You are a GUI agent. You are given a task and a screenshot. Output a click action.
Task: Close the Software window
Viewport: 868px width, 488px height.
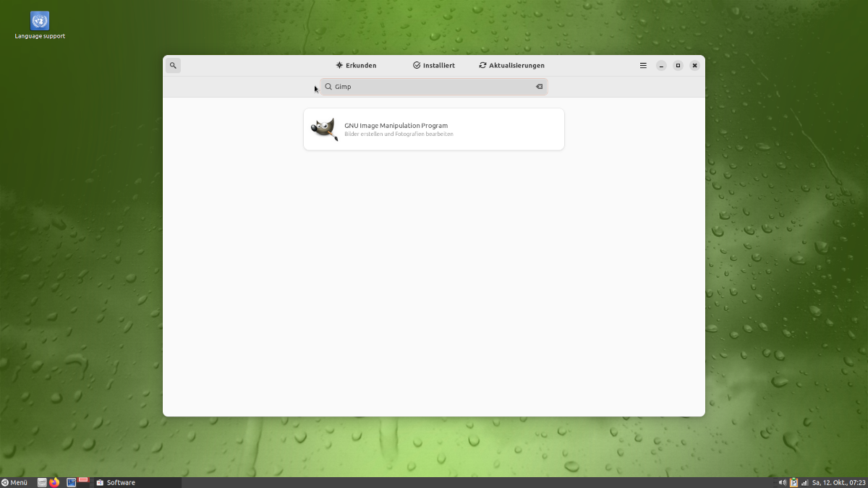[694, 66]
